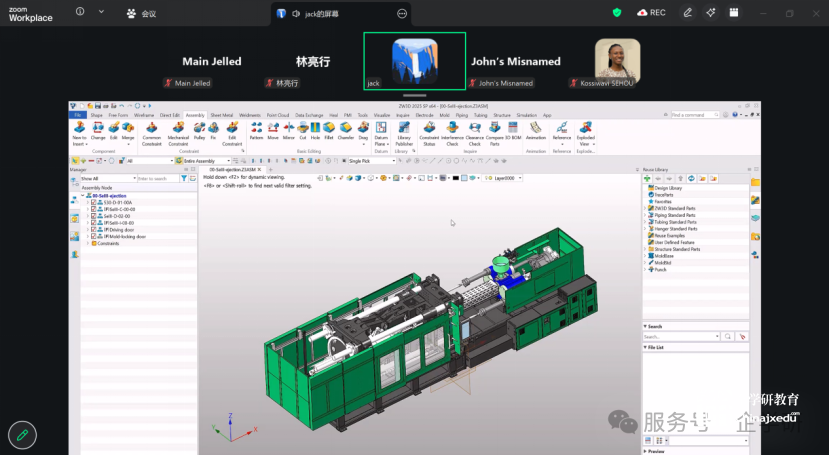This screenshot has width=829, height=455.
Task: Open the 3D BOM tool
Action: [513, 132]
